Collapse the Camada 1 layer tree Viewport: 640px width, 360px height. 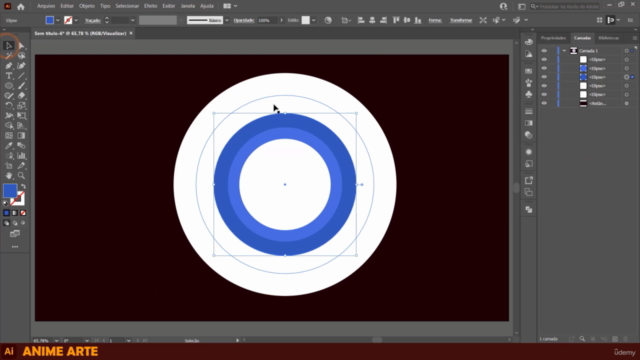point(564,51)
